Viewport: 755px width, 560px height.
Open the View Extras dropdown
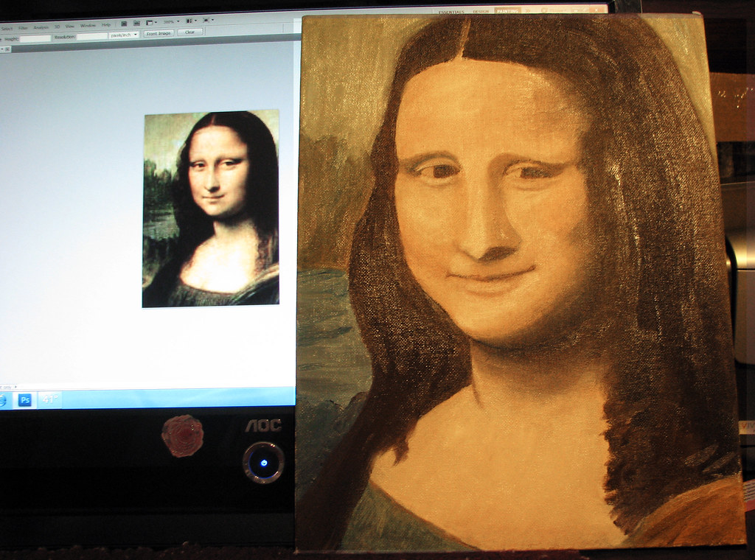(151, 23)
